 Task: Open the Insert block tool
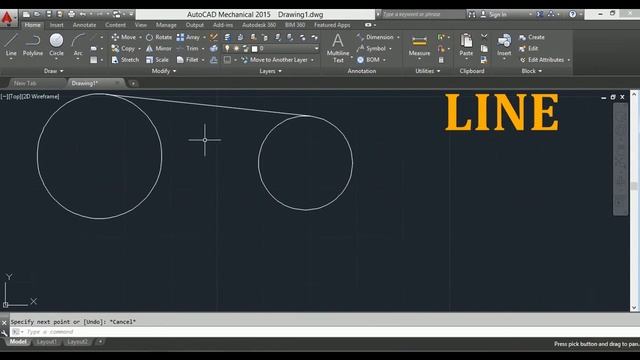tap(504, 45)
